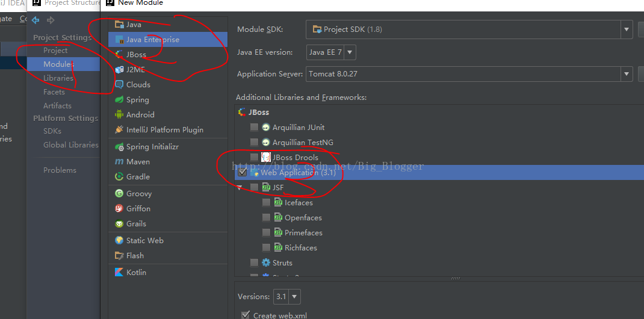Select the Griffon module icon
This screenshot has width=644, height=319.
(119, 209)
